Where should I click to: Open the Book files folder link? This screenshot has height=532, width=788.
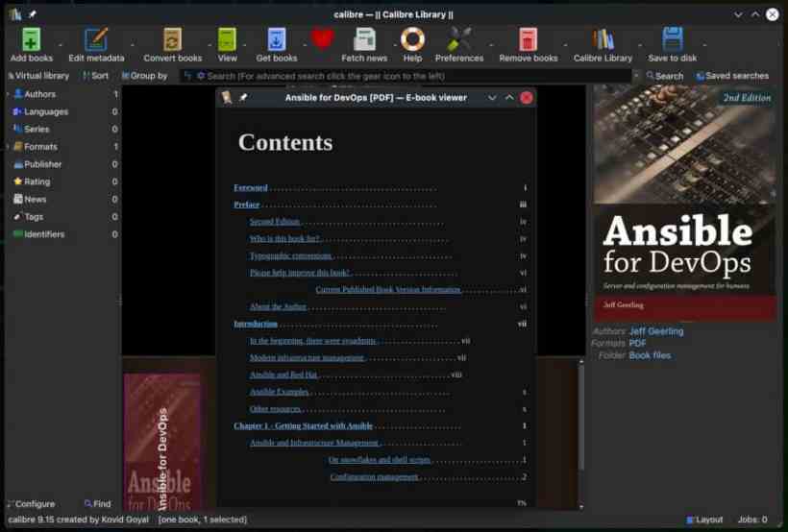click(650, 355)
